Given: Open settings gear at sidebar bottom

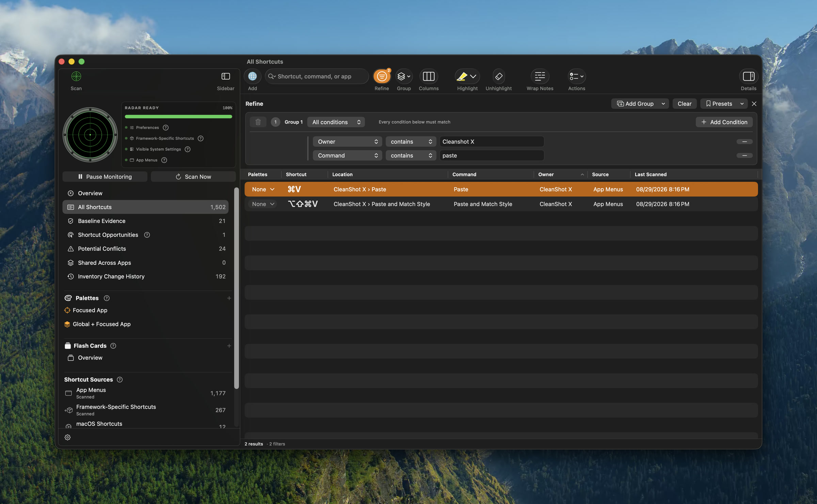Looking at the screenshot, I should coord(68,437).
